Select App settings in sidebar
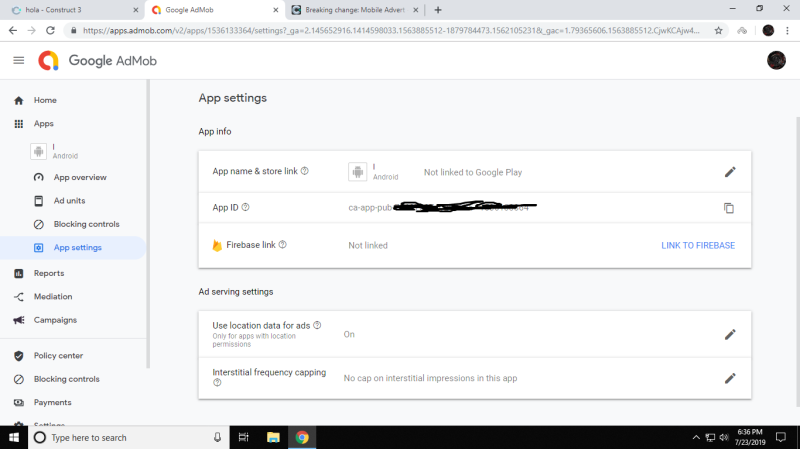The image size is (800, 449). point(73,247)
